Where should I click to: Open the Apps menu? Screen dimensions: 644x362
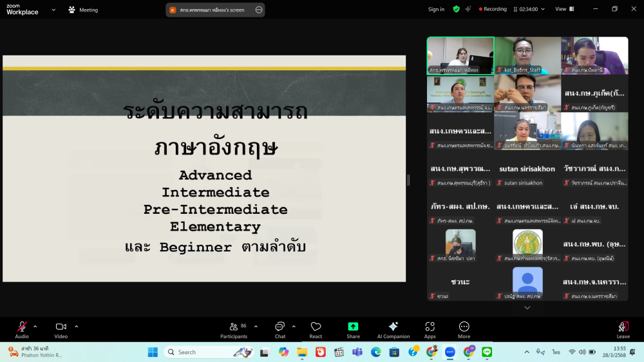(x=430, y=330)
